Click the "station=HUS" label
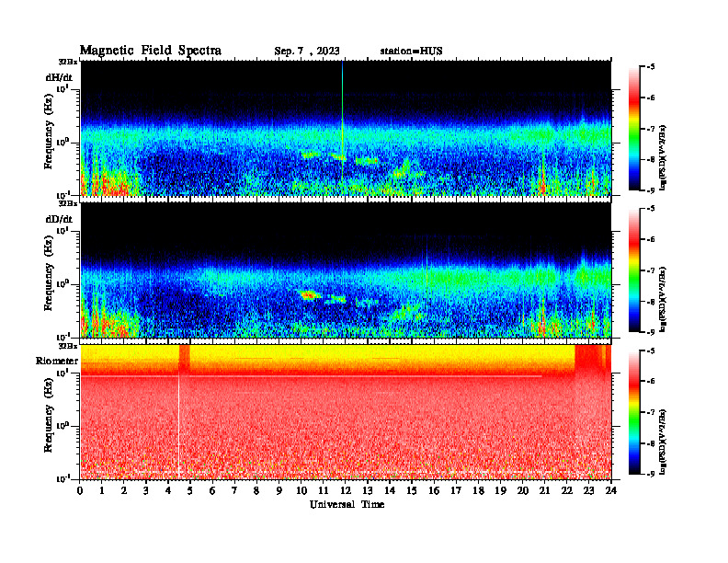Image resolution: width=728 pixels, height=563 pixels. [x=411, y=52]
